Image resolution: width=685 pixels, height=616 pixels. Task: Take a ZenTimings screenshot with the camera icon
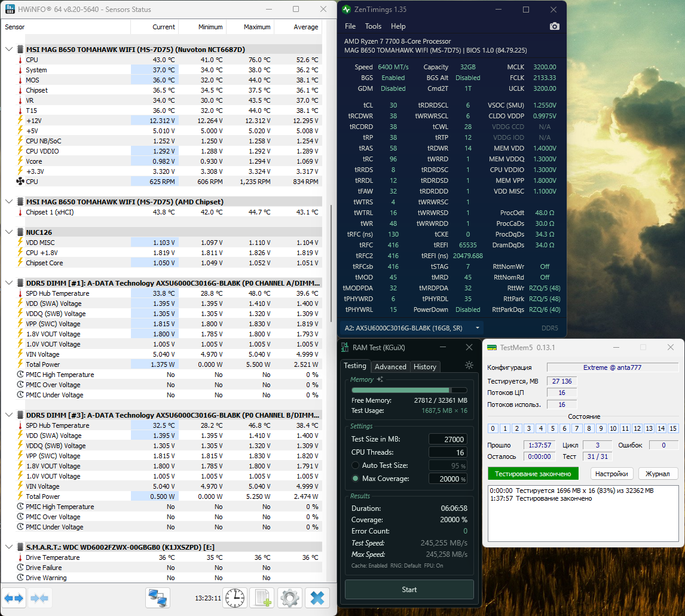(554, 26)
